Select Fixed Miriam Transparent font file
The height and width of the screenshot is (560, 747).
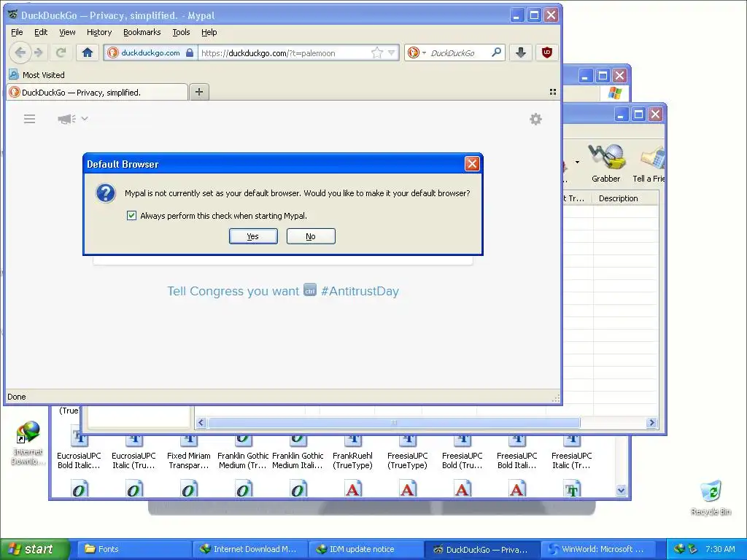coord(189,451)
